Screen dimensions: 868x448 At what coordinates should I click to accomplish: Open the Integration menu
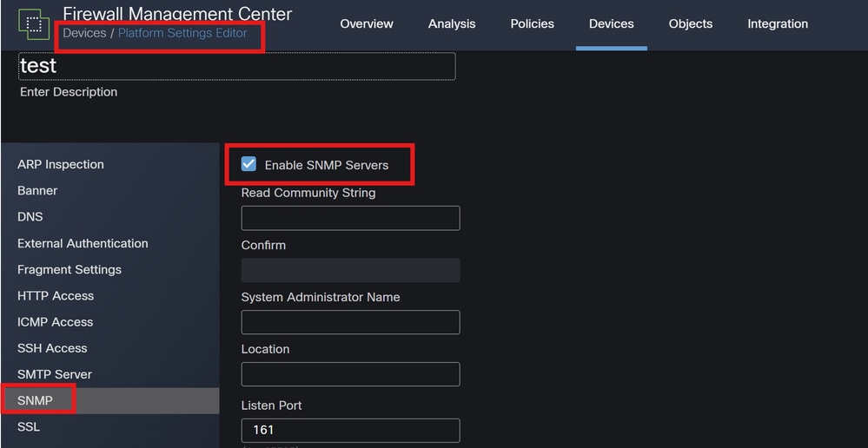(778, 23)
